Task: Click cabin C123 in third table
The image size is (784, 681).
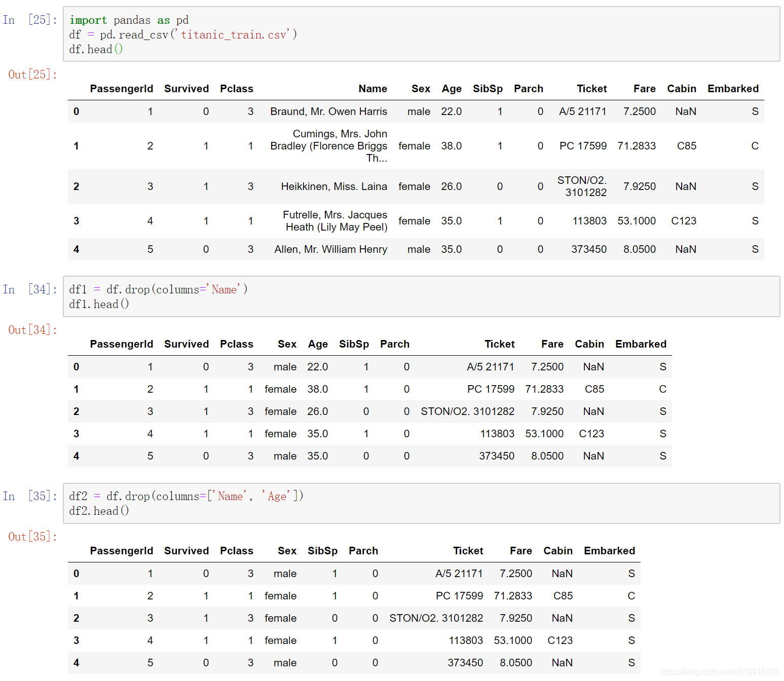Action: pyautogui.click(x=559, y=640)
